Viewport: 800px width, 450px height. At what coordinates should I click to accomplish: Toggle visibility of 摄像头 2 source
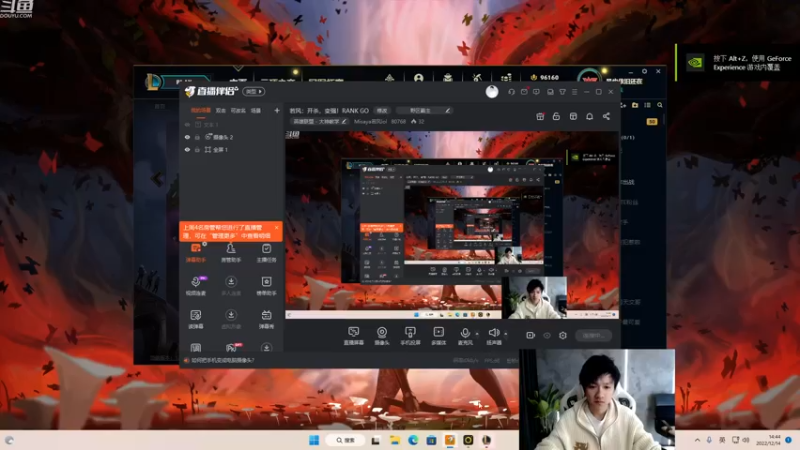(x=187, y=137)
